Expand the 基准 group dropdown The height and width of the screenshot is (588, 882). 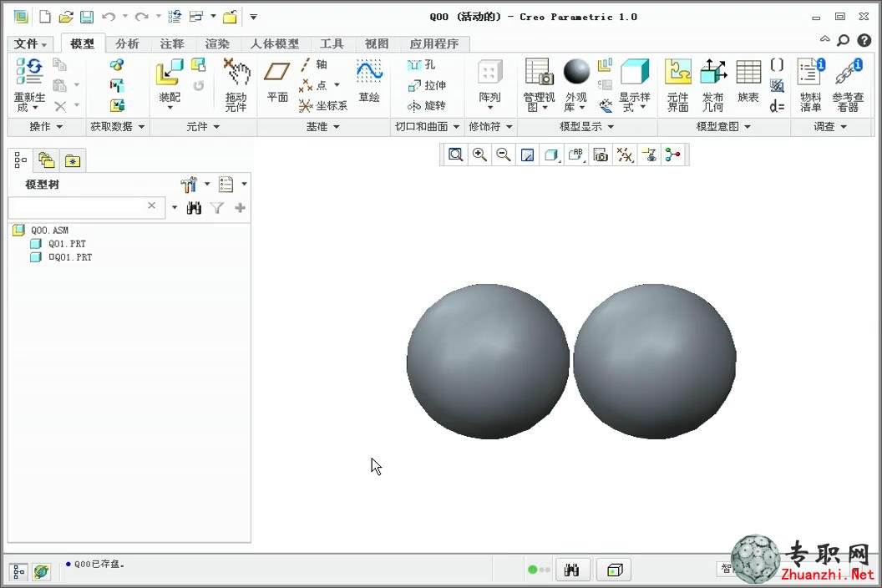[x=323, y=127]
